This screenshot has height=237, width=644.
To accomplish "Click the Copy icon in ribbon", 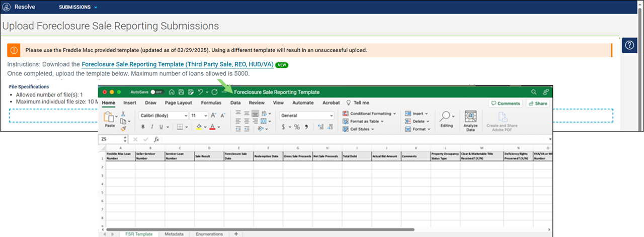I will [123, 121].
